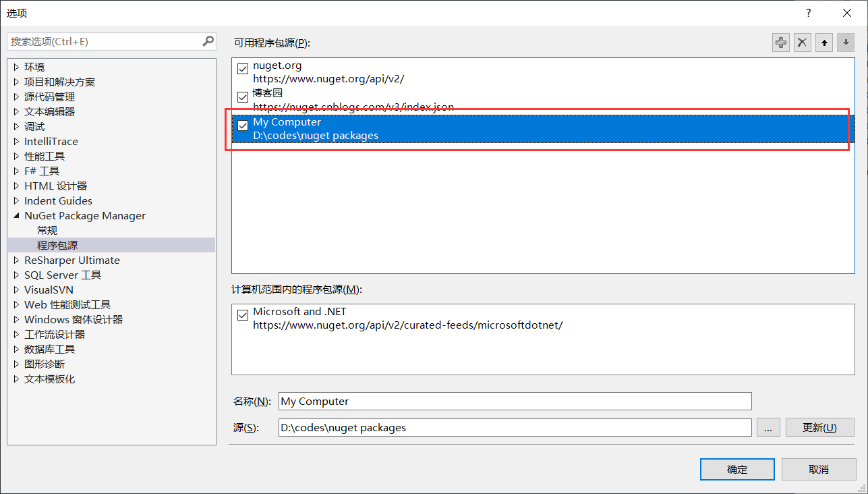Select 程序包源 under NuGet Package Manager
Screen dimensions: 868x494
57,246
